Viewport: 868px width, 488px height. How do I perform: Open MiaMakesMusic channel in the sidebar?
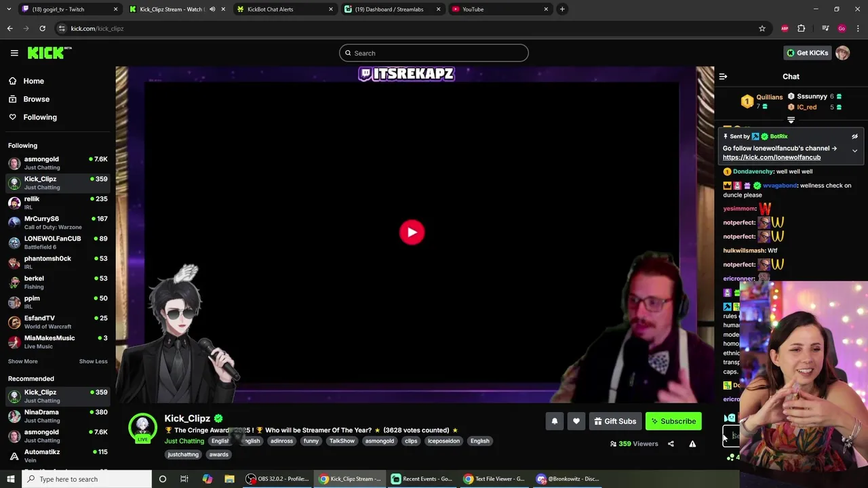point(58,342)
